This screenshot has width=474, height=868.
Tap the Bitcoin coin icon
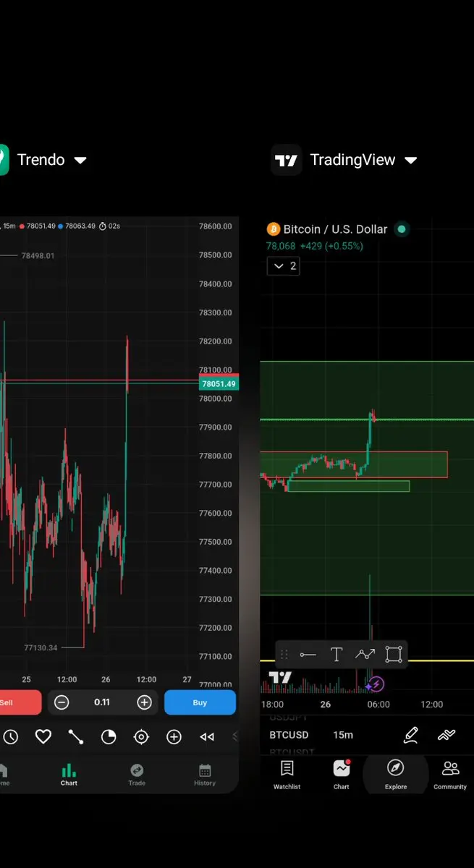click(274, 229)
